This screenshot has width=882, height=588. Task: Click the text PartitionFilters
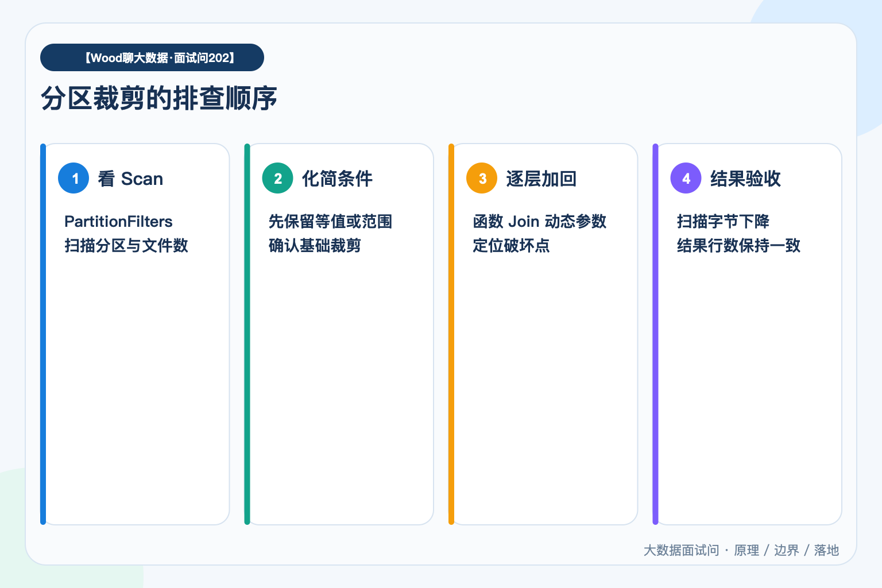(118, 222)
